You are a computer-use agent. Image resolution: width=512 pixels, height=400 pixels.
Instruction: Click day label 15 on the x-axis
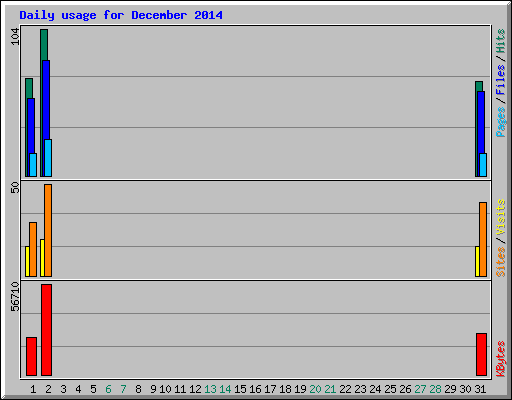[x=240, y=389]
